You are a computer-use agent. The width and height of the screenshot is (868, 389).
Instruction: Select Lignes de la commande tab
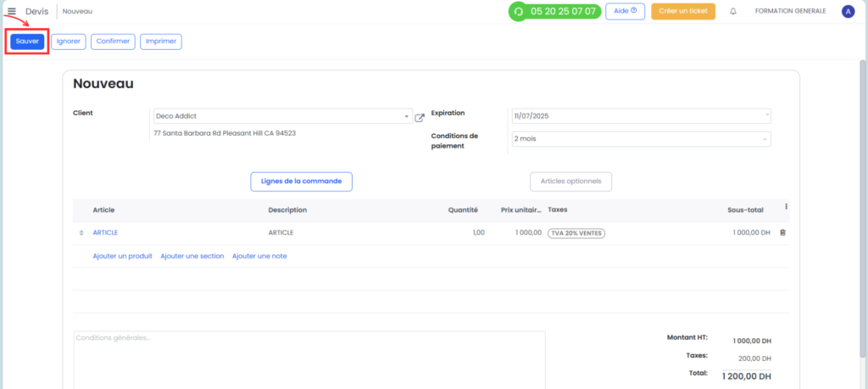tap(301, 181)
